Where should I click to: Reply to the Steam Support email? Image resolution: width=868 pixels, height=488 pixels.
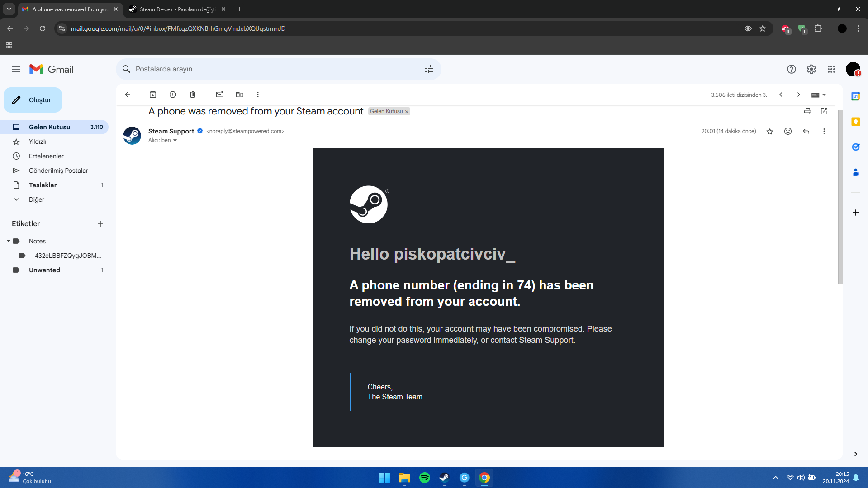[x=806, y=131]
